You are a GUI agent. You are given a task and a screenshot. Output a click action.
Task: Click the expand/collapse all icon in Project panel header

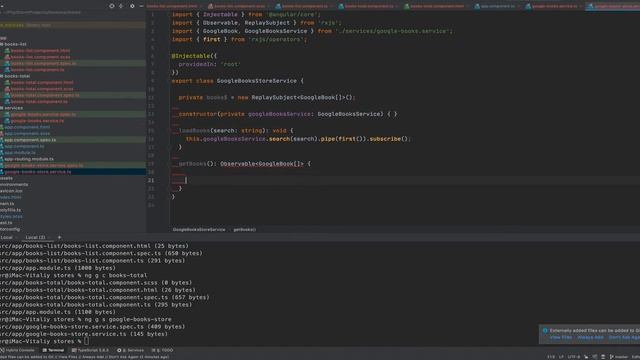tap(121, 6)
